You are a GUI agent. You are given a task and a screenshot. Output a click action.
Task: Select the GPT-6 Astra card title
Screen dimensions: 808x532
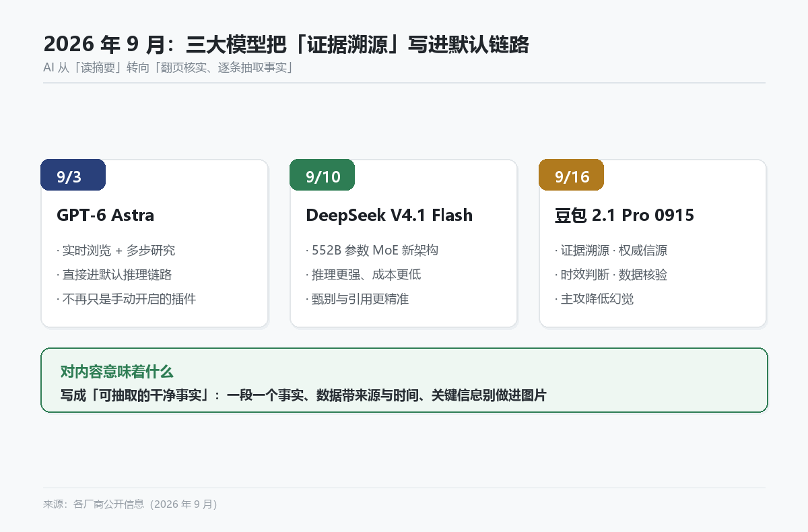pos(106,215)
